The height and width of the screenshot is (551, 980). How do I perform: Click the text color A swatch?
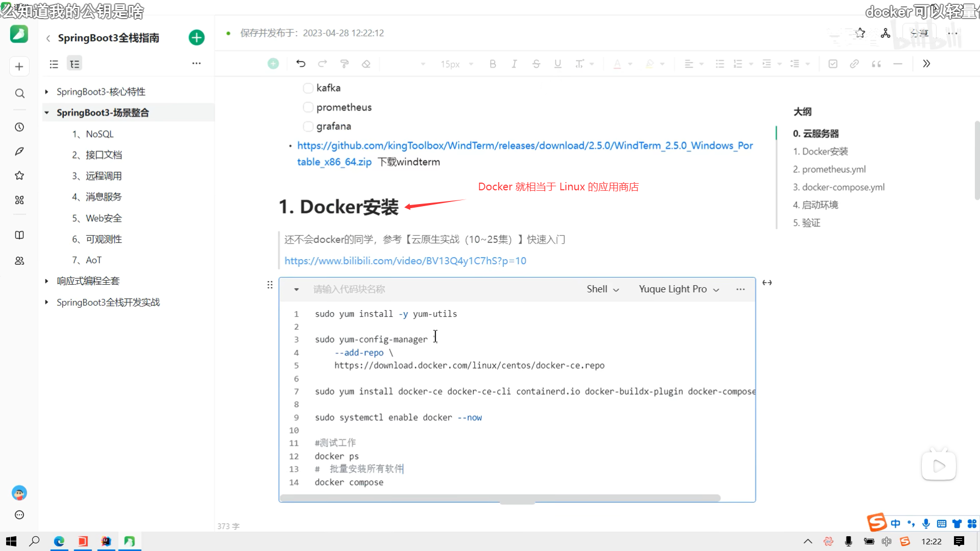[x=617, y=64]
